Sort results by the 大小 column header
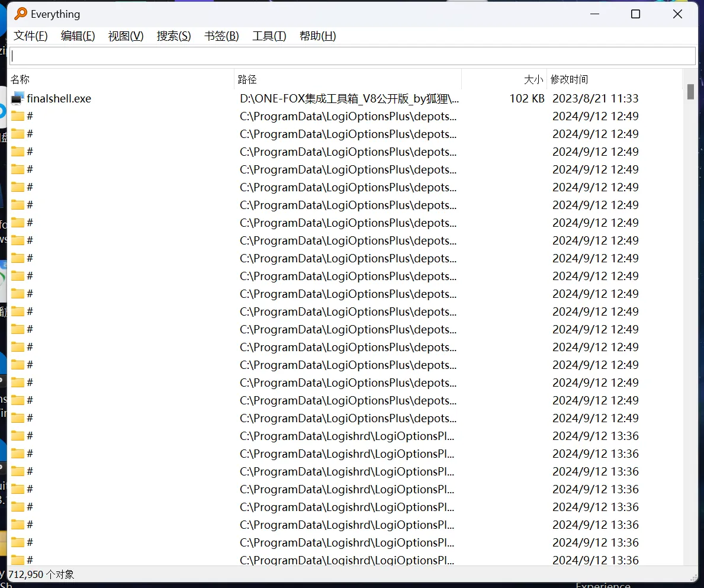 coord(504,79)
